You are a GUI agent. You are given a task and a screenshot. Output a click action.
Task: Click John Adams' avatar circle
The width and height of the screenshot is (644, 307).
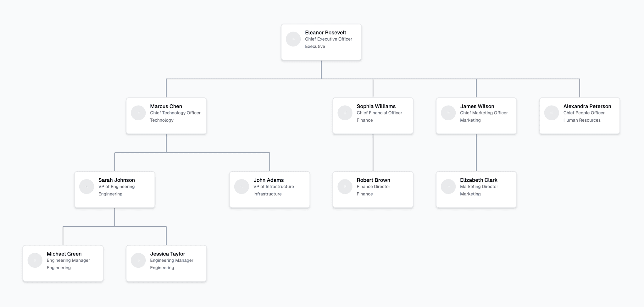coord(241,187)
